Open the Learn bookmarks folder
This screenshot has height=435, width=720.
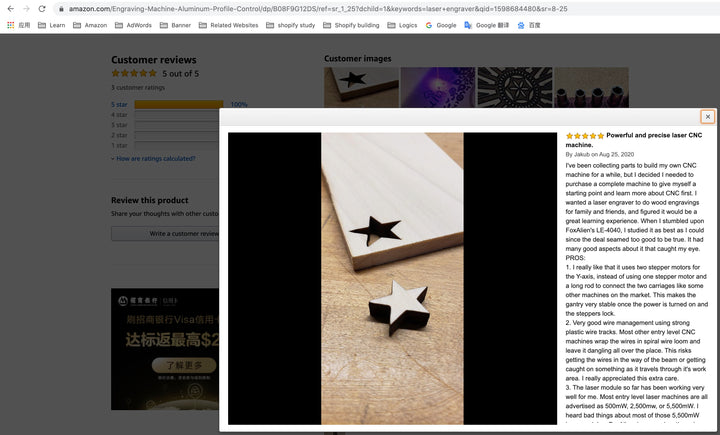coord(50,25)
